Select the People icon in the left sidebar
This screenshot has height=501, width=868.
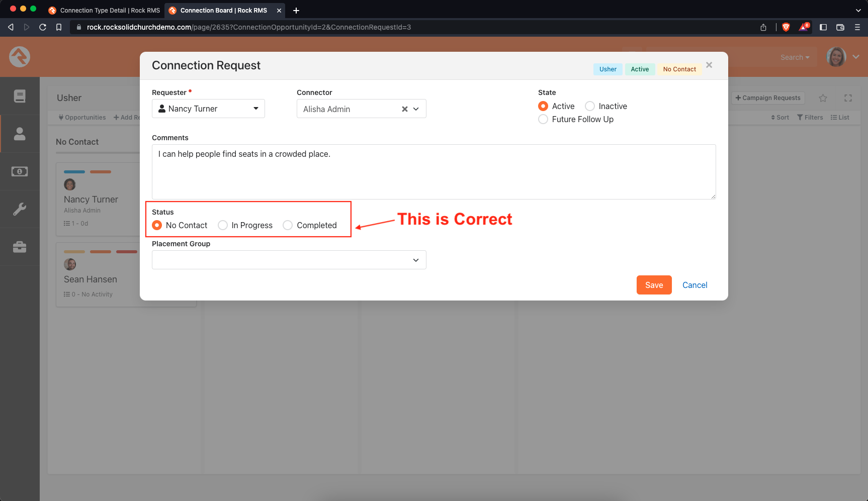tap(20, 134)
